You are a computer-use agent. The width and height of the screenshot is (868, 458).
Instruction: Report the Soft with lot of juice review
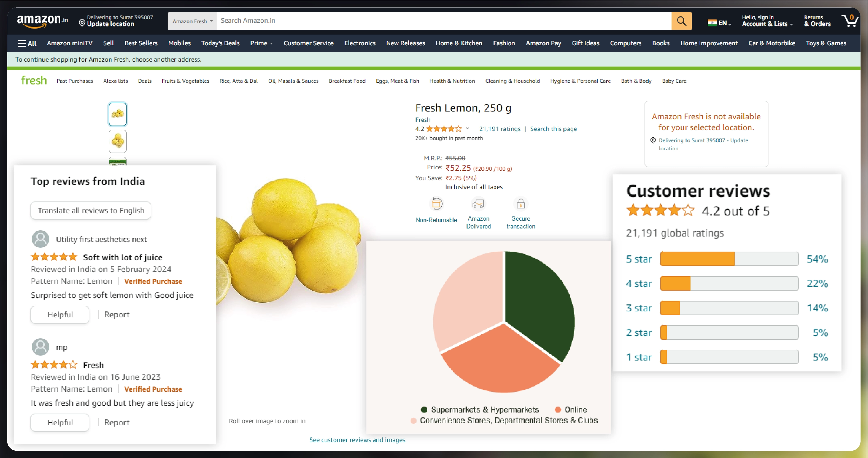point(117,315)
